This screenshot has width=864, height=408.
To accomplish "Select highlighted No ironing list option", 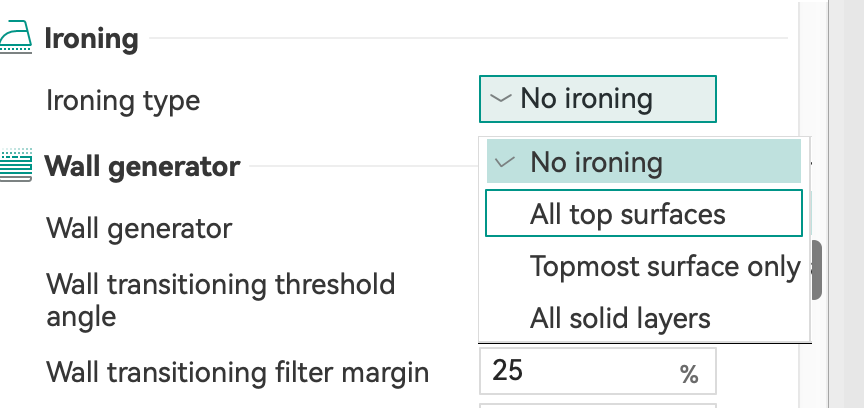I will coord(644,161).
